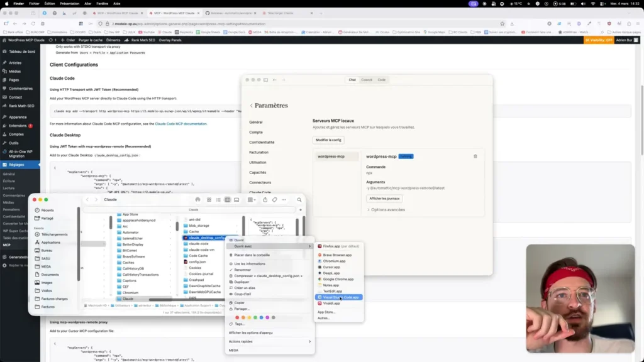Switch Finder to icon grid view

coord(209,200)
